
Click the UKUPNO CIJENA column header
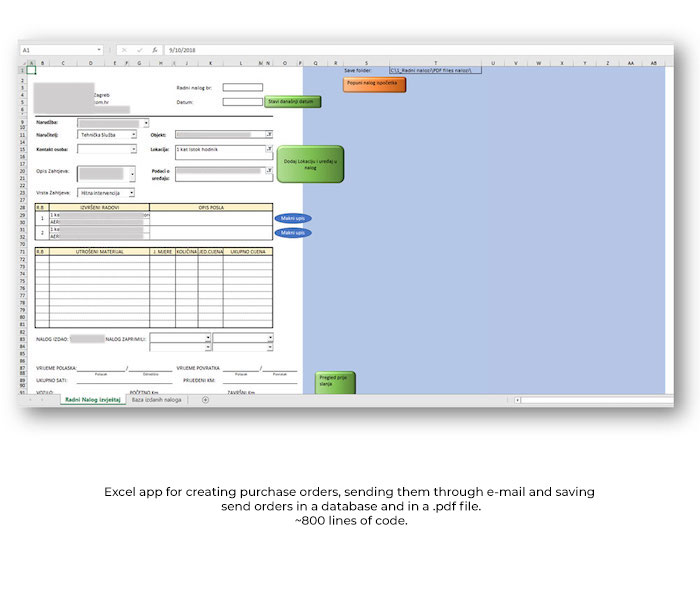[248, 252]
